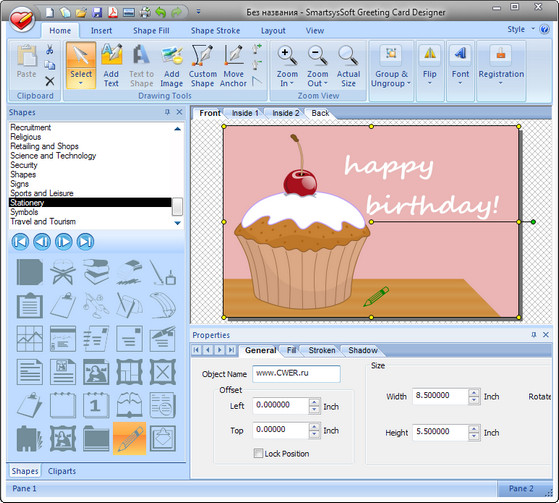Click the Save floppy disk icon
Viewport: 559px width, 503px height.
[x=97, y=13]
